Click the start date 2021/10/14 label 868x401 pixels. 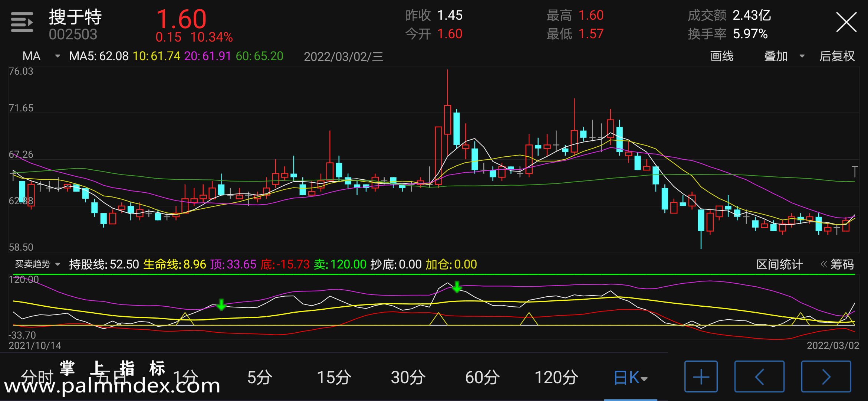(x=35, y=346)
